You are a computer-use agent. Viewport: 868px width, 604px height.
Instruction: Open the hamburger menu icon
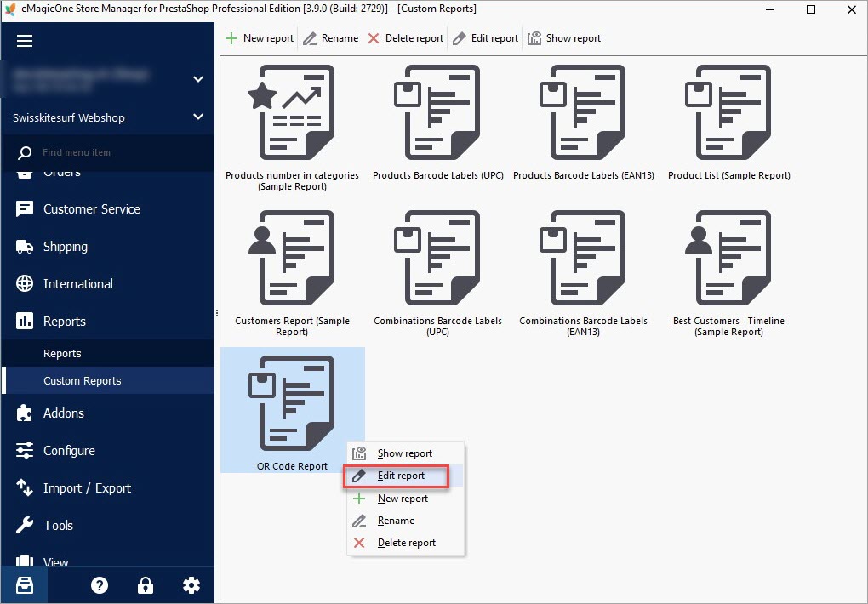tap(25, 41)
